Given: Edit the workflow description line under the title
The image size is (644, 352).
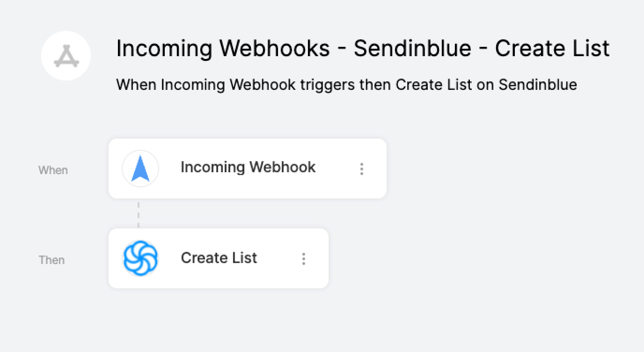Looking at the screenshot, I should (x=346, y=85).
